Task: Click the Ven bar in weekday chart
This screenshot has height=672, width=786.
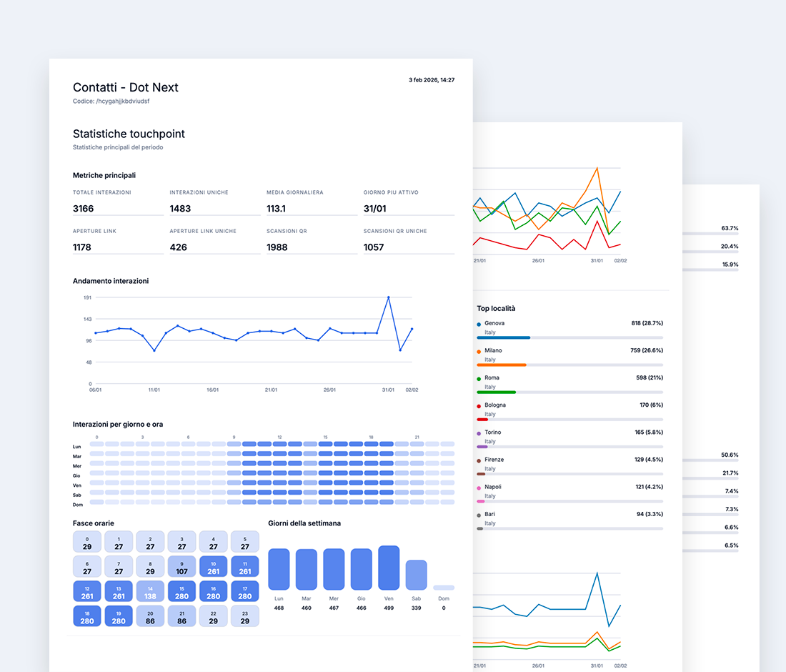Action: tap(389, 568)
